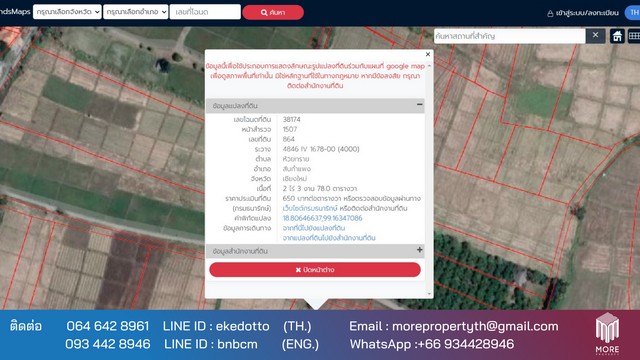
Task: Collapse land parcel info section
Action: tap(419, 105)
